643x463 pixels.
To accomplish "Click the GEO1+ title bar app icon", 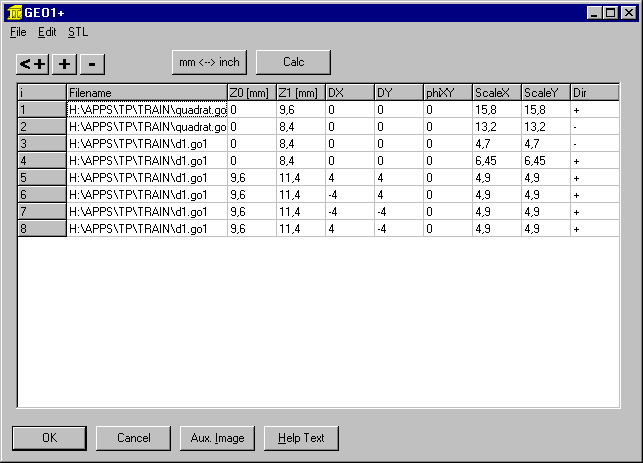I will [x=13, y=13].
